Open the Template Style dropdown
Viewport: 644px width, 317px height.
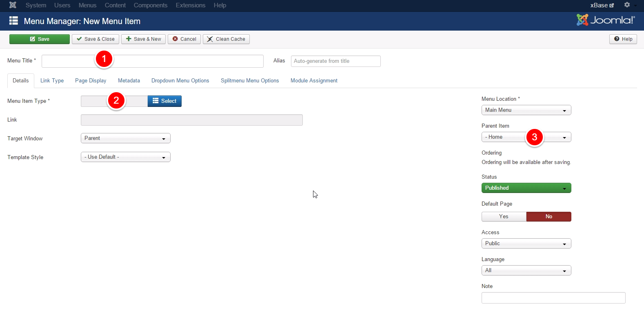(126, 157)
